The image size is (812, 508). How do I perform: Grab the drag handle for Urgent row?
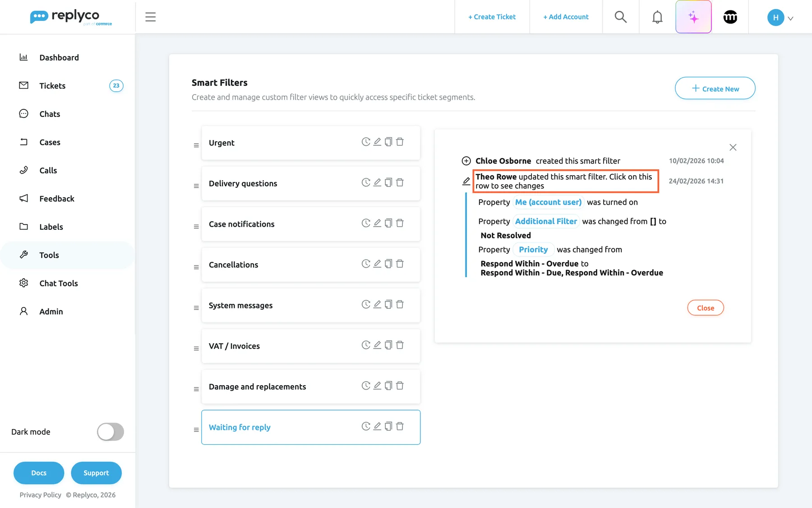(x=196, y=145)
